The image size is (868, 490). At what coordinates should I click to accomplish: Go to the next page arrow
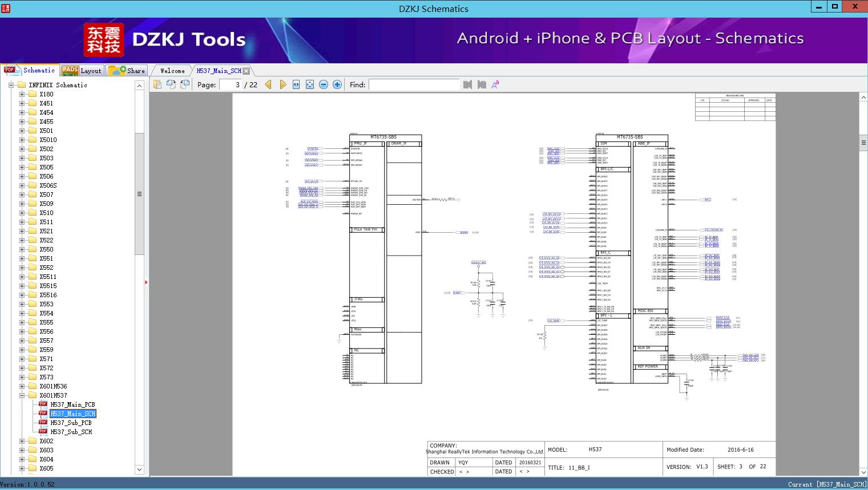pos(282,84)
